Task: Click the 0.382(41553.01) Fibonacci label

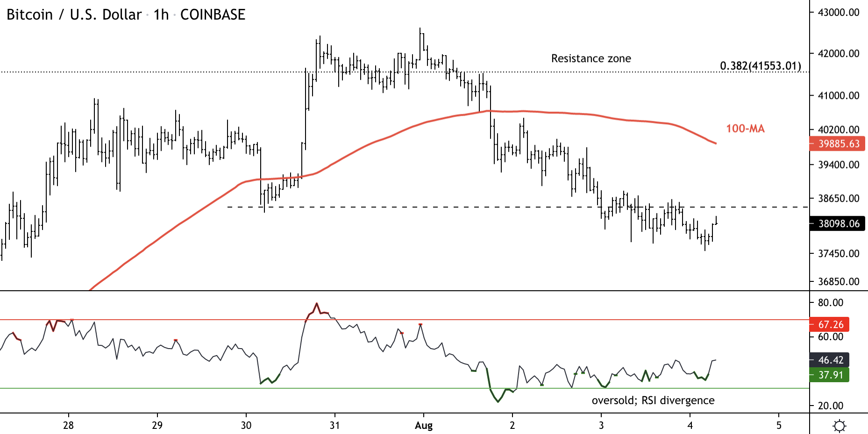Action: (761, 66)
